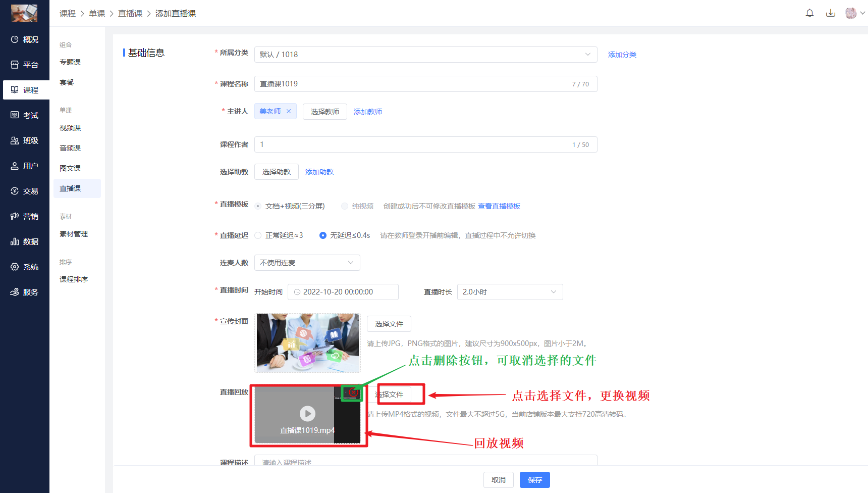Image resolution: width=868 pixels, height=493 pixels.
Task: Open 课程排序 menu item
Action: coord(74,279)
